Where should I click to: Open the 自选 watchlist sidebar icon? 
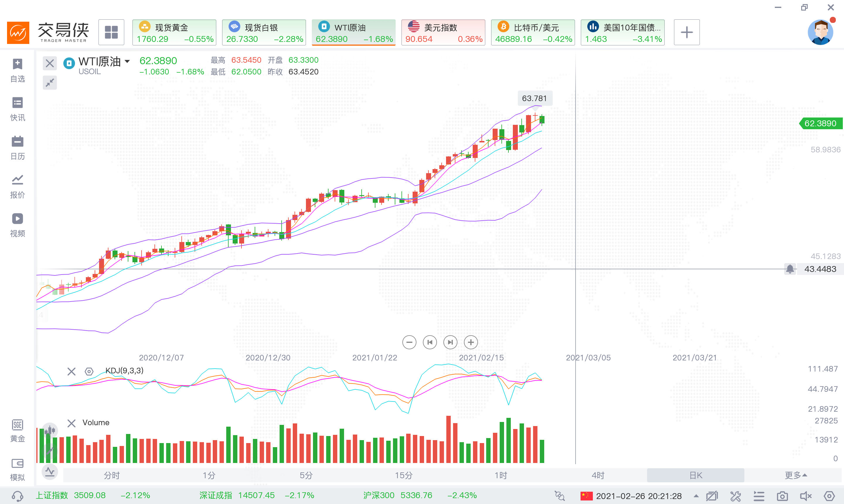[x=17, y=70]
